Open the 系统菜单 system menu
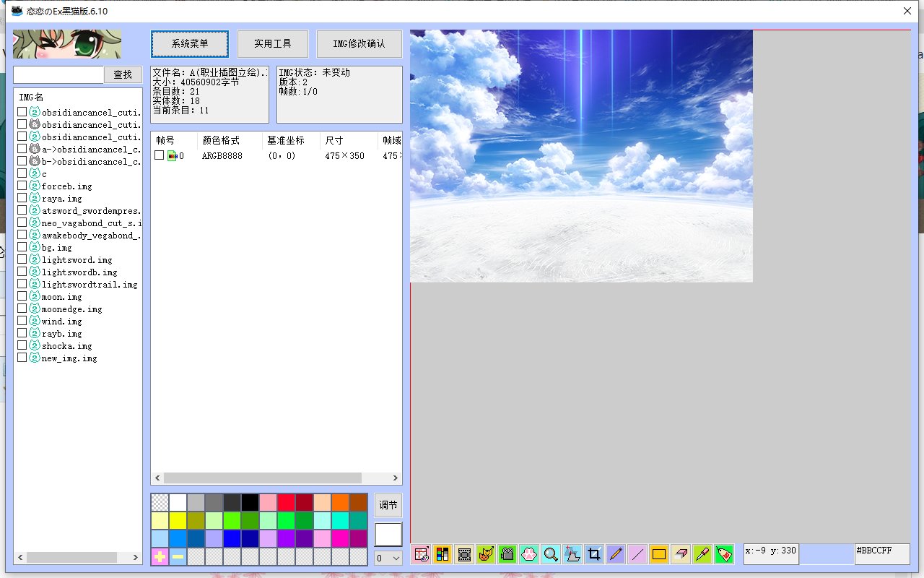Viewport: 924px width, 578px height. coord(190,44)
